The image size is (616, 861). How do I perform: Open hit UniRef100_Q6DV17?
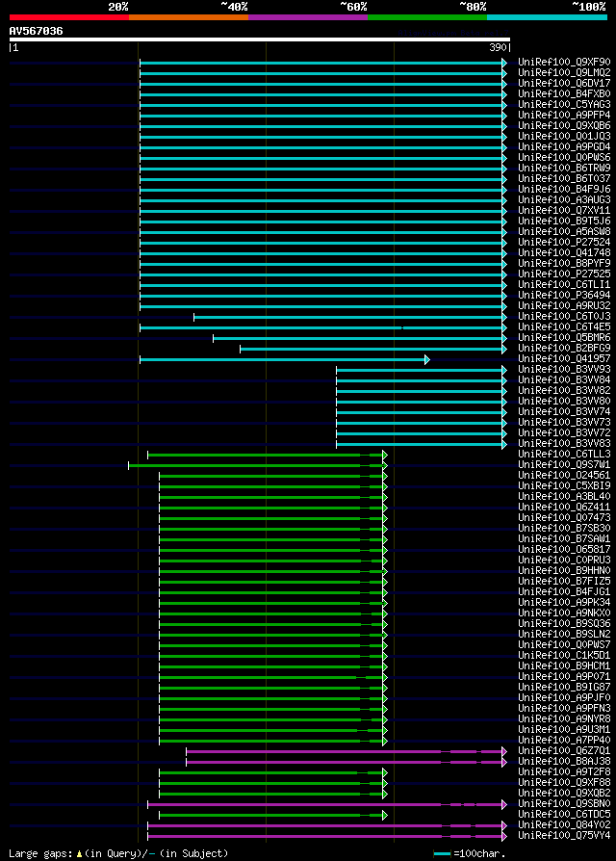click(564, 83)
